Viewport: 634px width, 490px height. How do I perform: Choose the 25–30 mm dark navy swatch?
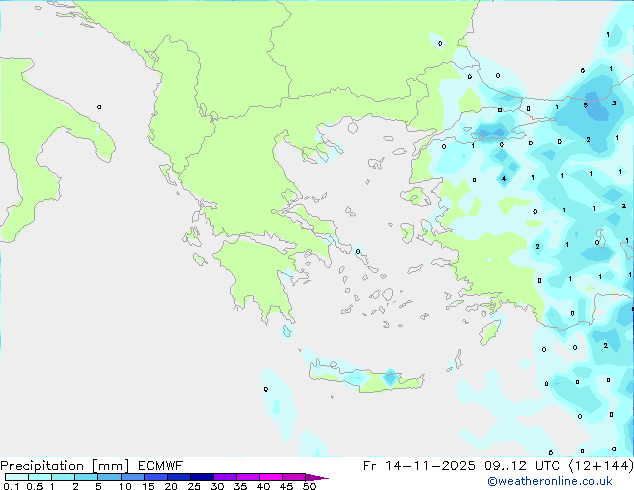click(x=202, y=477)
